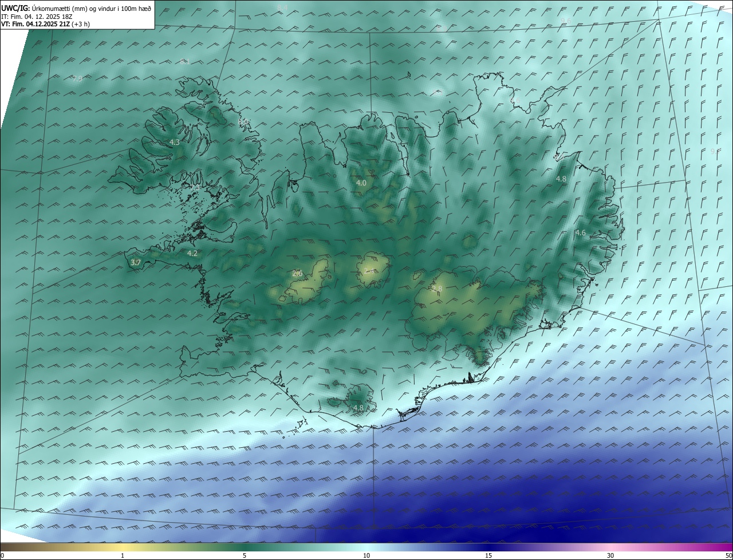This screenshot has height=560, width=733.
Task: Click the 8.1 value label
Action: pos(185,61)
